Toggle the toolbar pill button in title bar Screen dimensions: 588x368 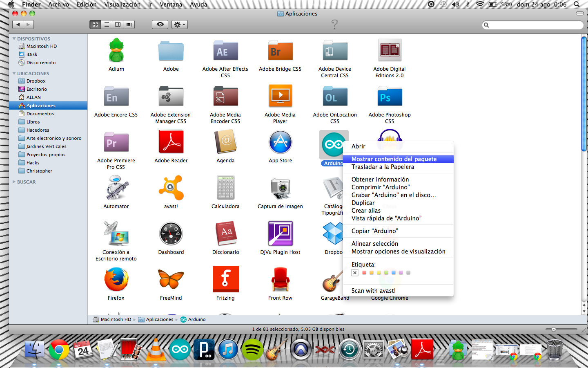click(x=579, y=13)
